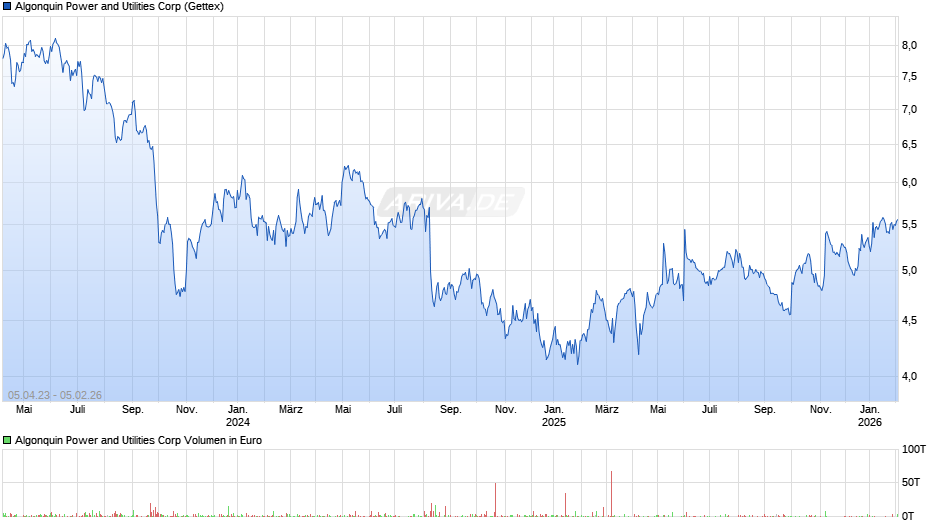Click the 4,5 price axis label
This screenshot has width=940, height=526.
pos(909,321)
